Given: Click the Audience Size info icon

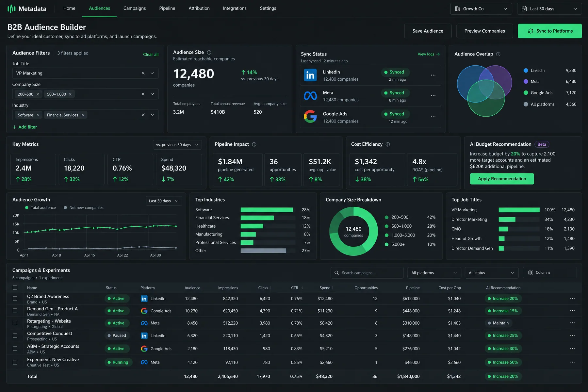Looking at the screenshot, I should 209,52.
